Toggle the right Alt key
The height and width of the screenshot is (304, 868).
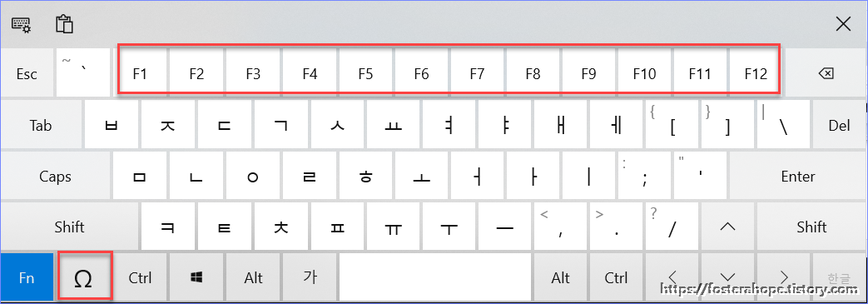(560, 277)
